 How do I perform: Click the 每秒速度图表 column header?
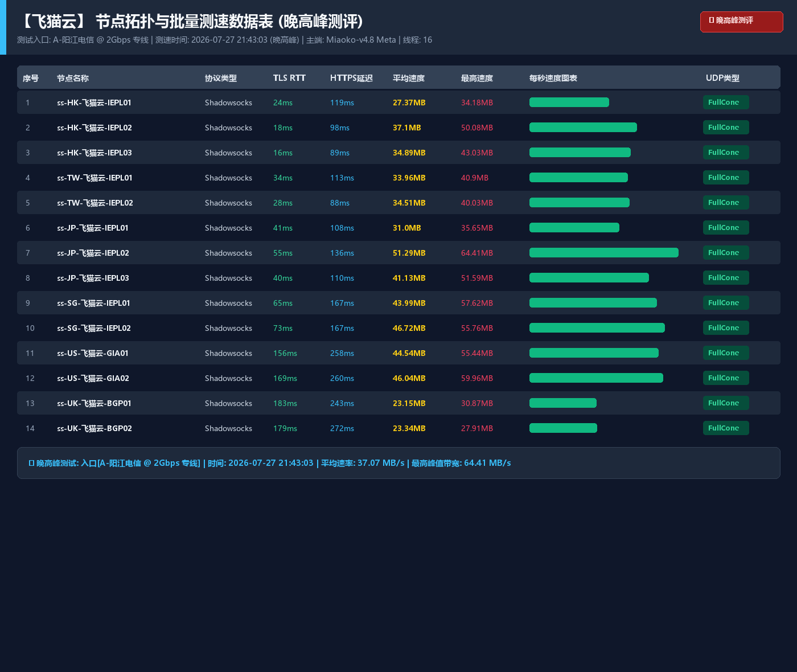pyautogui.click(x=553, y=78)
